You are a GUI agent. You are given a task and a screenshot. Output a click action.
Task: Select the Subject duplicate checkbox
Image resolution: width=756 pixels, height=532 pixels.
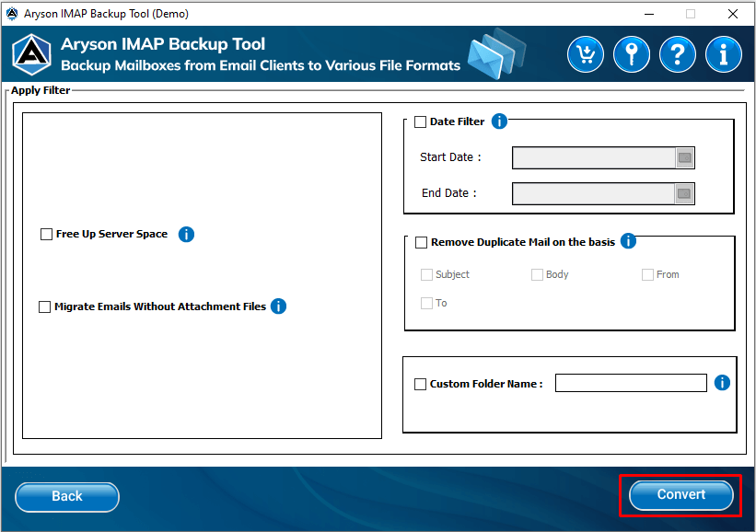pyautogui.click(x=426, y=274)
